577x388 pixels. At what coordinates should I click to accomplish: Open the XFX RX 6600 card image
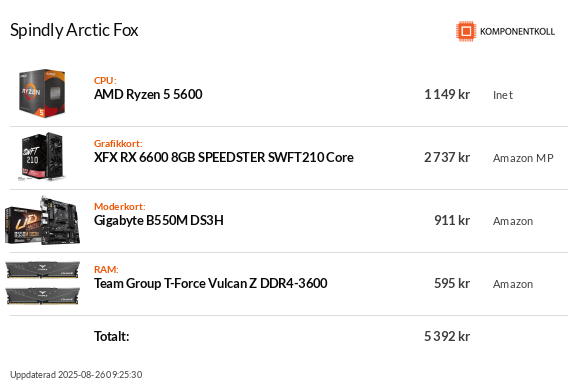click(42, 157)
